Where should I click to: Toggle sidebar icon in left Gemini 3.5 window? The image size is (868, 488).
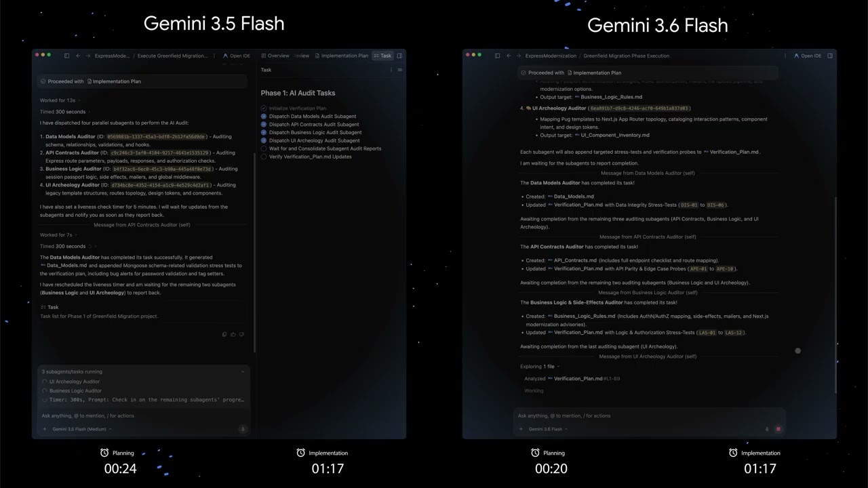(66, 56)
